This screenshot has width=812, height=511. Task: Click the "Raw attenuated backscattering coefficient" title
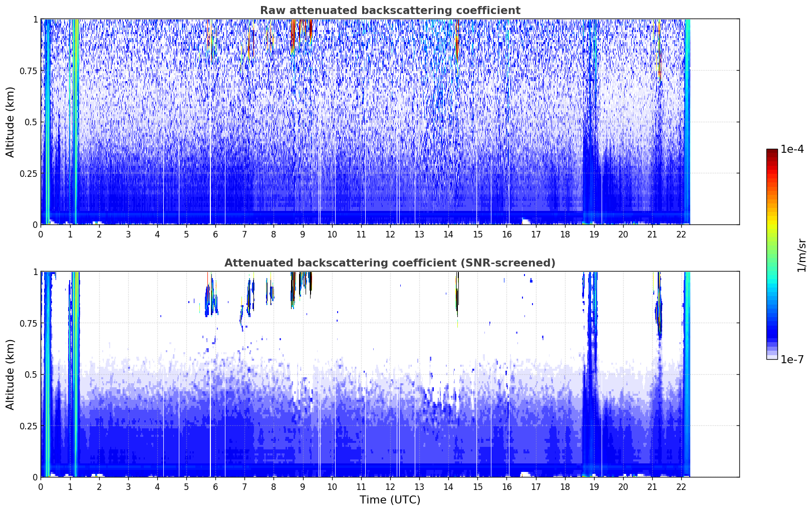pyautogui.click(x=390, y=11)
